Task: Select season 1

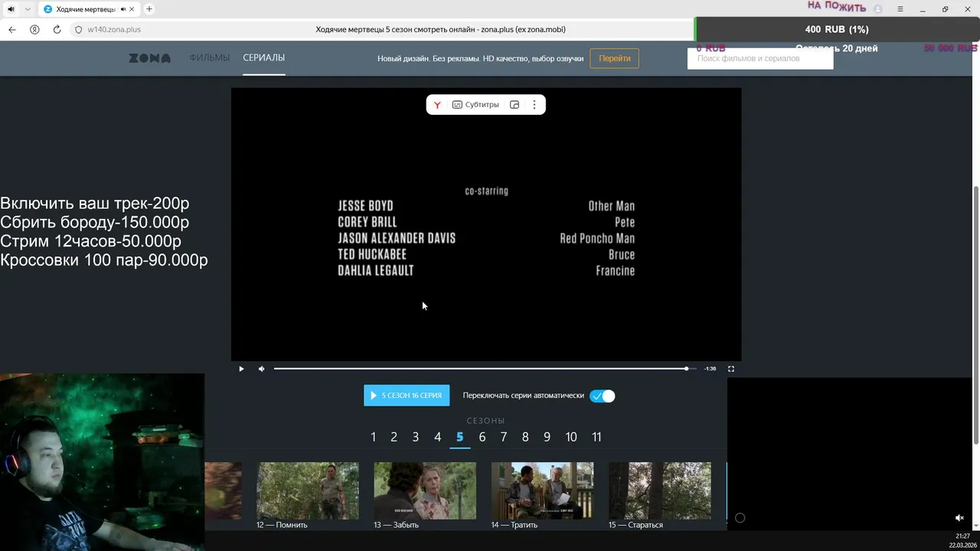Action: point(374,437)
